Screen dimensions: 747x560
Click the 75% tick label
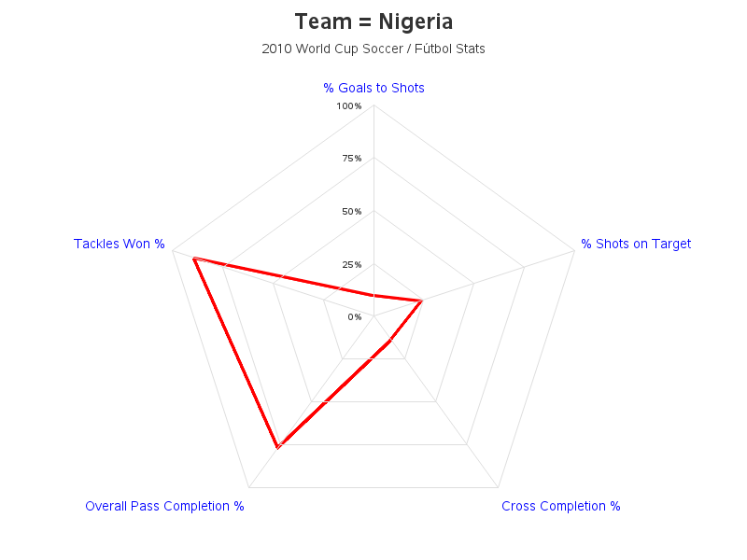(352, 159)
